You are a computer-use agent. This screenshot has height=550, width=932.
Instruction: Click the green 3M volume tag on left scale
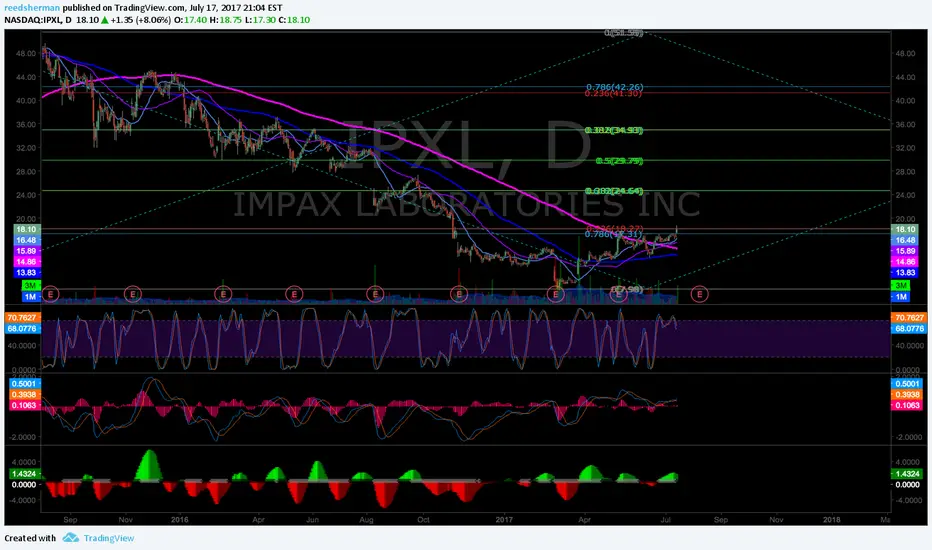(30, 285)
